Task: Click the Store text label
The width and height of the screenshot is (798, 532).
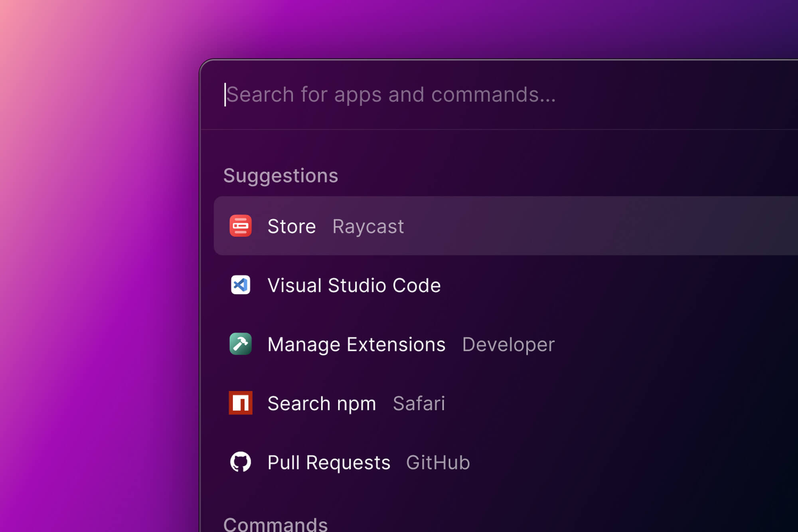Action: point(292,226)
